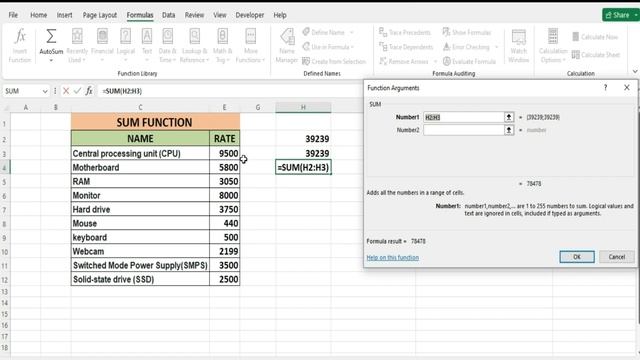This screenshot has height=360, width=640.
Task: Confirm formula with checkmark icon
Action: pos(77,91)
